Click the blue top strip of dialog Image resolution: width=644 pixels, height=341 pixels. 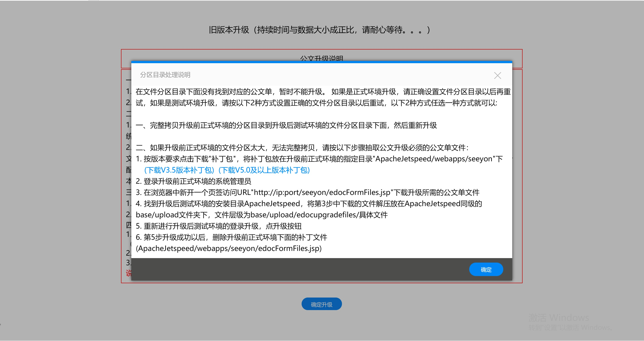[322, 62]
